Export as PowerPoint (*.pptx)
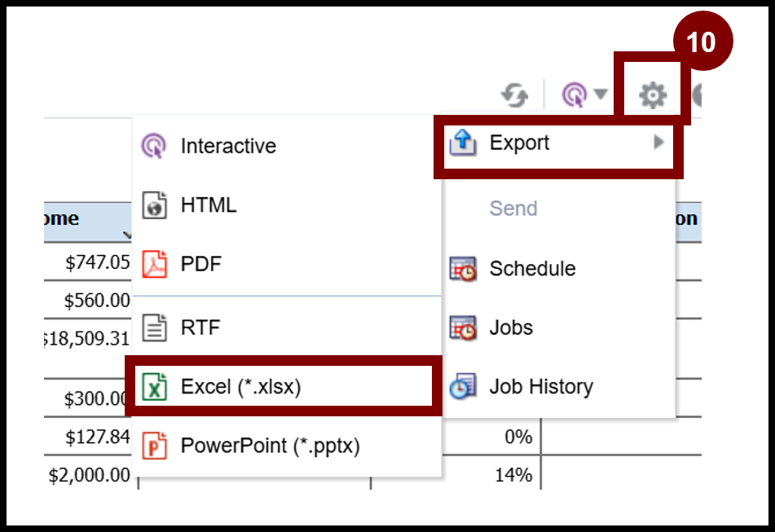 point(270,446)
